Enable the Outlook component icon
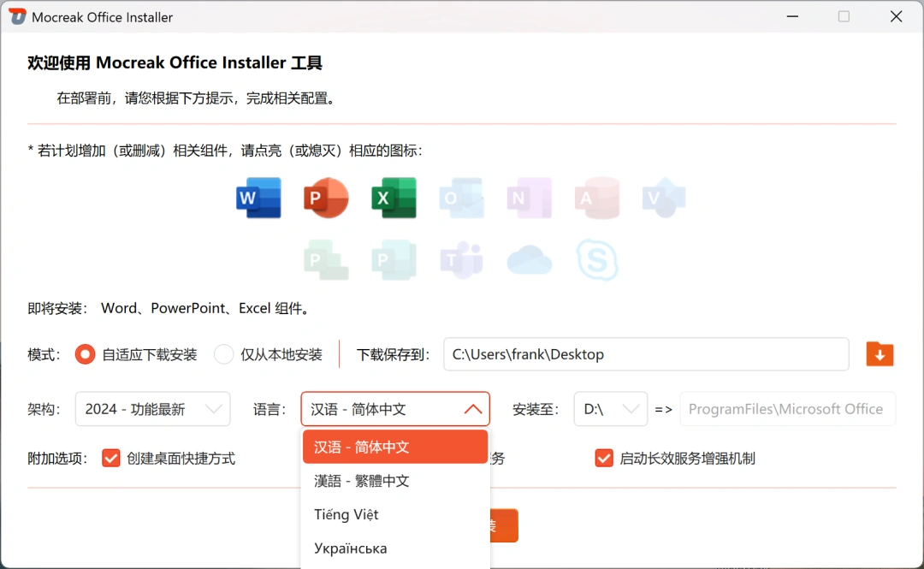 coord(461,199)
